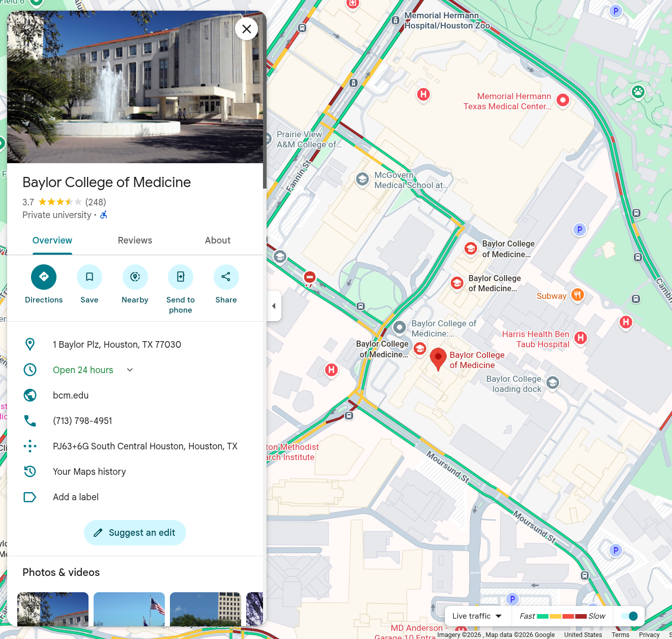Click the green paw park marker
This screenshot has width=672, height=639.
click(x=638, y=92)
